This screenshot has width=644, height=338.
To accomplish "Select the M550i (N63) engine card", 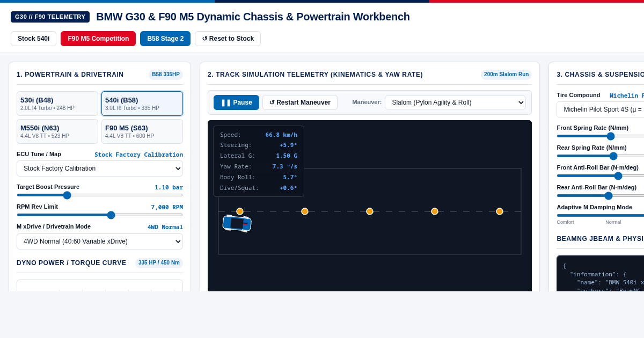I will click(57, 131).
